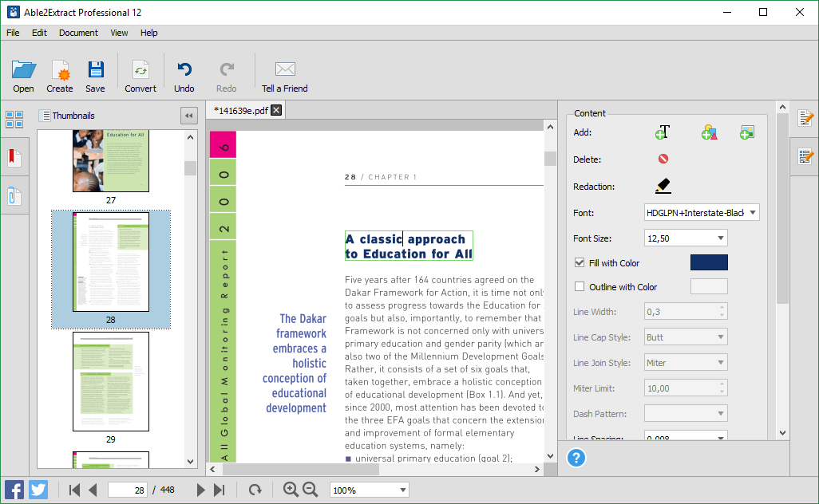
Task: Select the page 27 thumbnail
Action: coord(111,161)
